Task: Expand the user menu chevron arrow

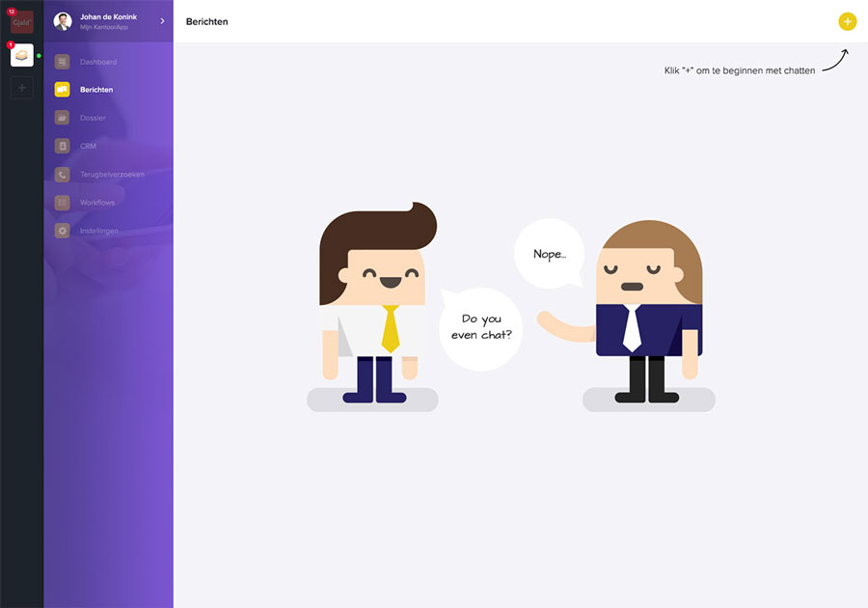Action: click(x=162, y=21)
